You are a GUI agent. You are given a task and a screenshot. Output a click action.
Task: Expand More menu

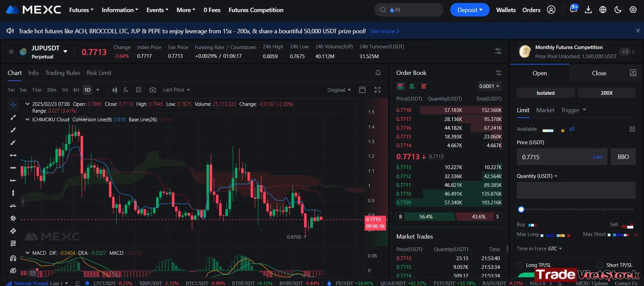(x=186, y=10)
